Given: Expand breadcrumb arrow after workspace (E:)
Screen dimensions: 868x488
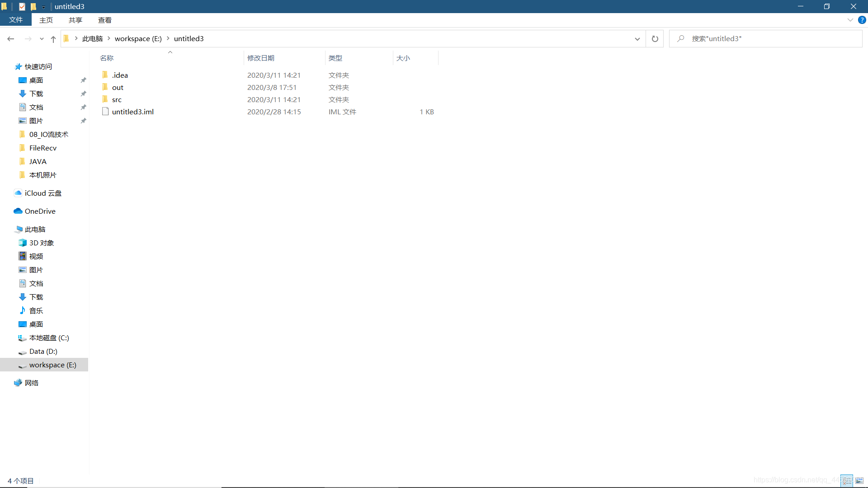Looking at the screenshot, I should (x=168, y=38).
